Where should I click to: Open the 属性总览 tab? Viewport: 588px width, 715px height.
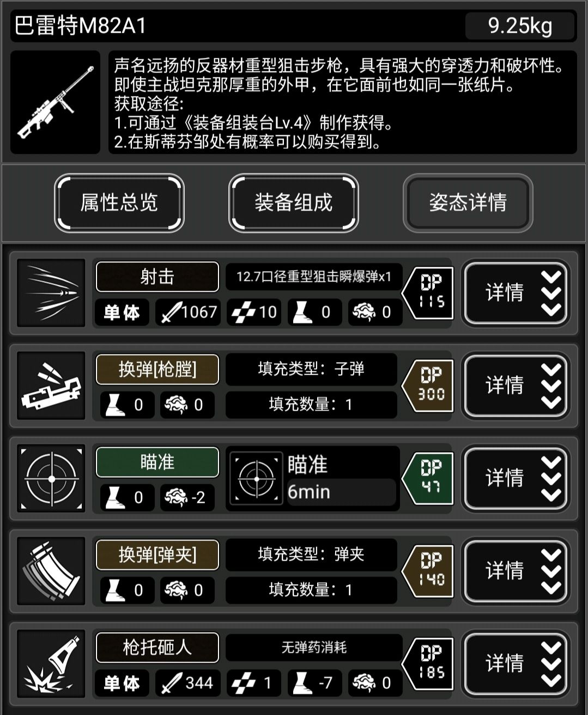pos(119,203)
